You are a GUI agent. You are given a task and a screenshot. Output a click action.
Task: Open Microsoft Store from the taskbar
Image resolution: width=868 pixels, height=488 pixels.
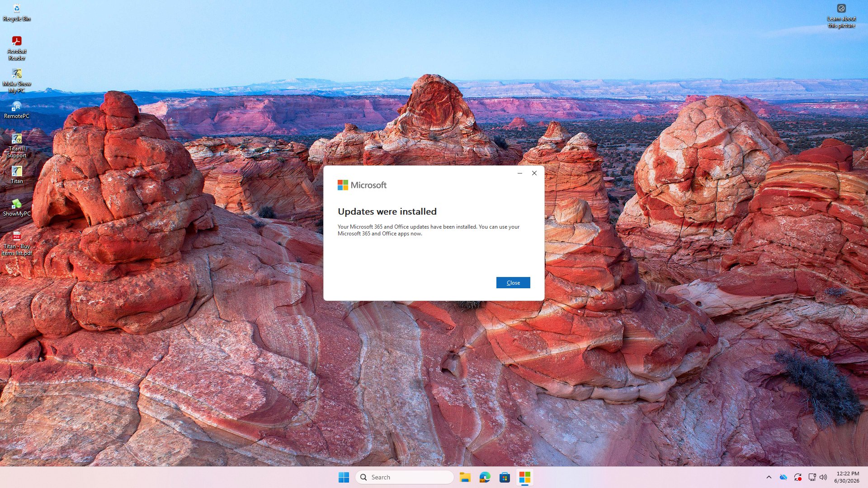(505, 477)
